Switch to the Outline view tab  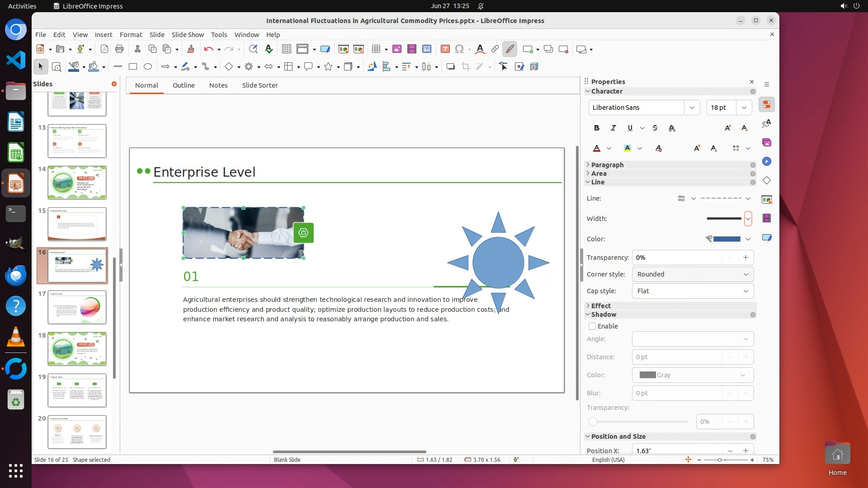[184, 85]
